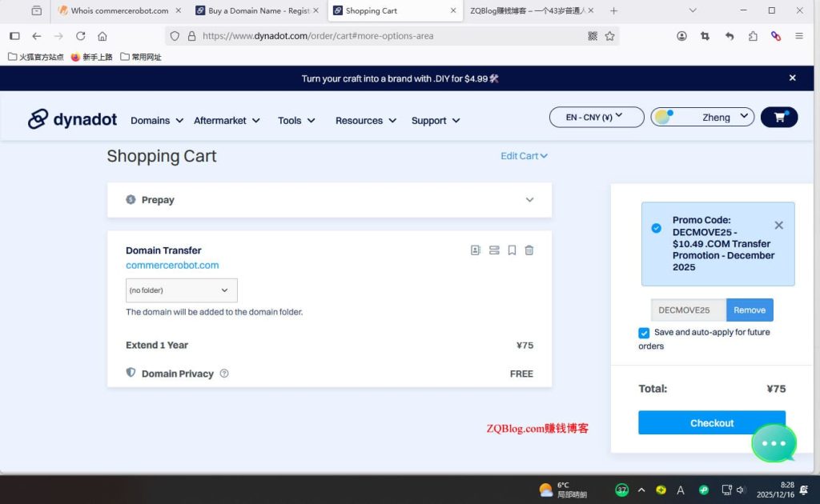Viewport: 820px width, 504px height.
Task: Open the commercerobot.com domain link
Action: coord(172,266)
